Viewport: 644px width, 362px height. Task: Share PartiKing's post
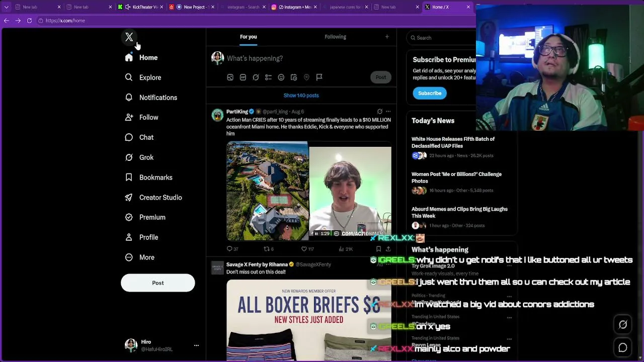click(x=388, y=249)
